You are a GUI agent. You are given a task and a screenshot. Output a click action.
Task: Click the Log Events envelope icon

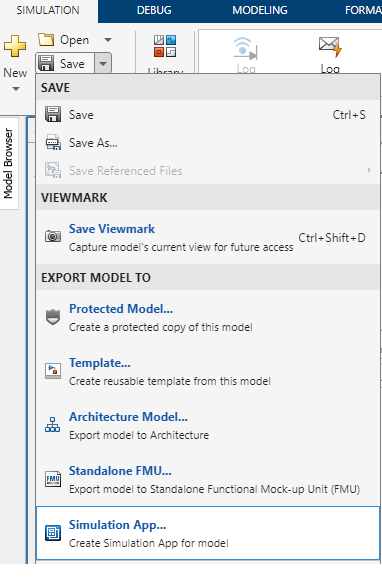(330, 47)
